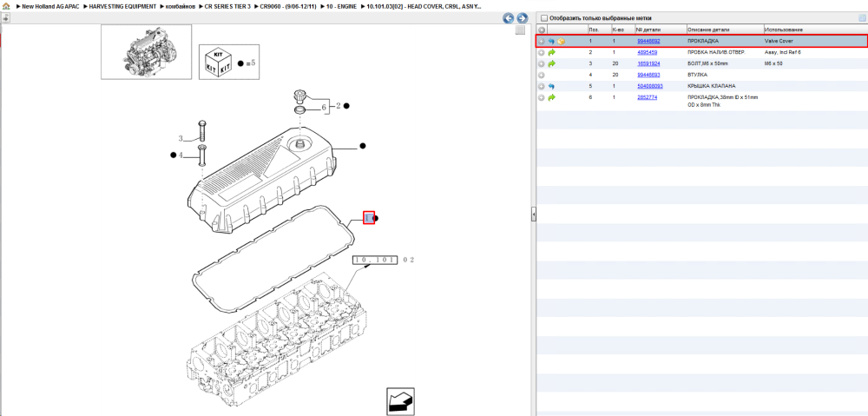Viewport: 868px width, 416px height.
Task: Select the ПРОКЛАДКА description text in row 1
Action: (x=703, y=41)
